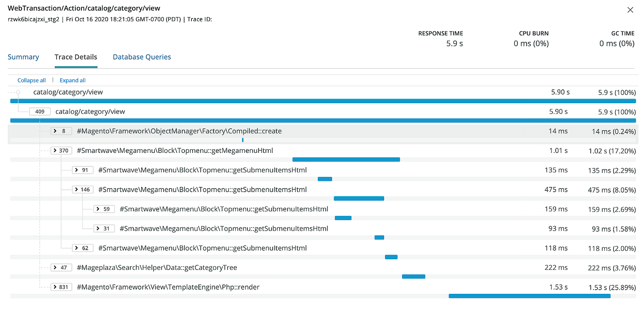
Task: Click the 118 ms getSubmenuItemsHtml timeline bar
Action: point(391,257)
